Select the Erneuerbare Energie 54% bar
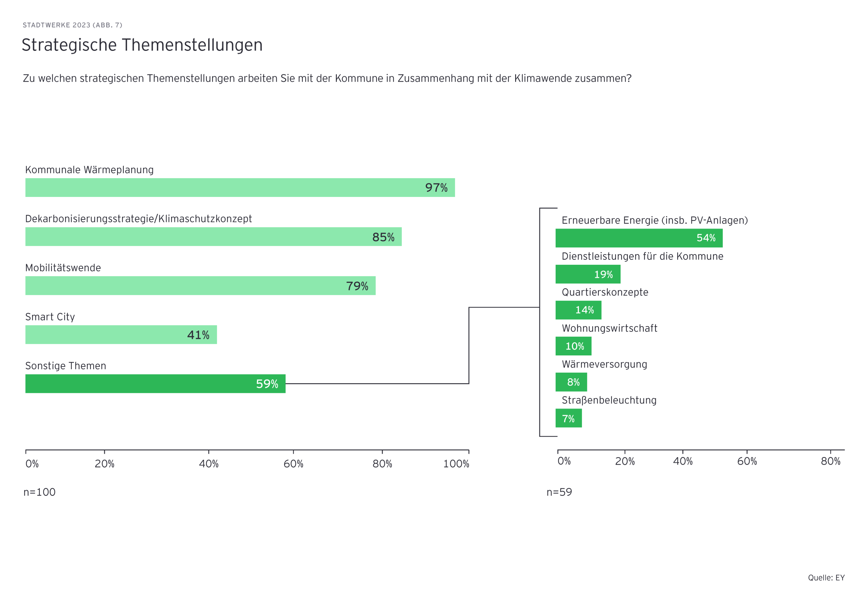The height and width of the screenshot is (603, 868). [639, 238]
